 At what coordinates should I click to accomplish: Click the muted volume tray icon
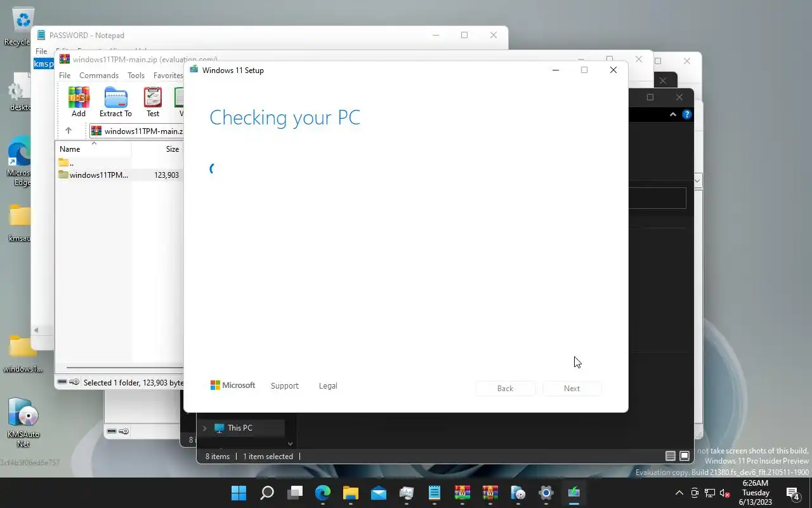click(x=725, y=493)
